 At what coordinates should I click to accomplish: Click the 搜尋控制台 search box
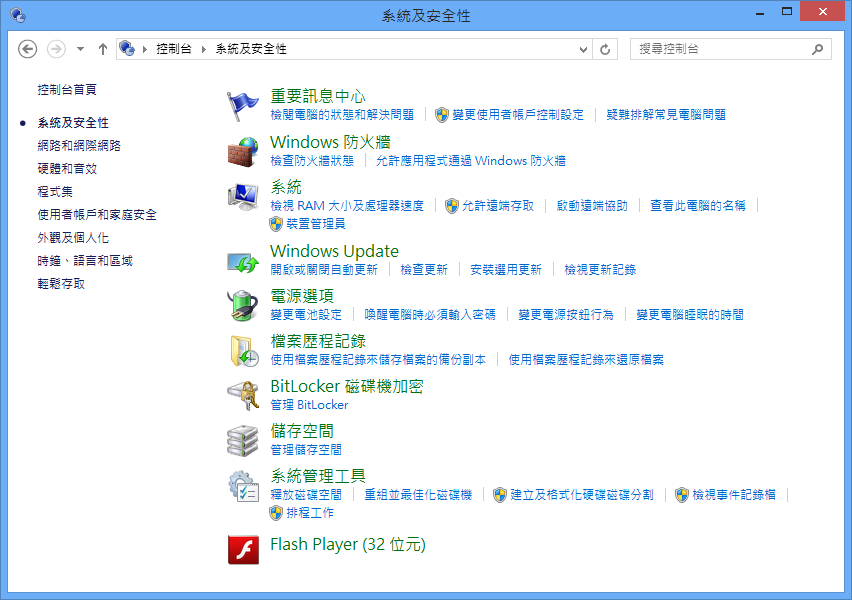(720, 48)
